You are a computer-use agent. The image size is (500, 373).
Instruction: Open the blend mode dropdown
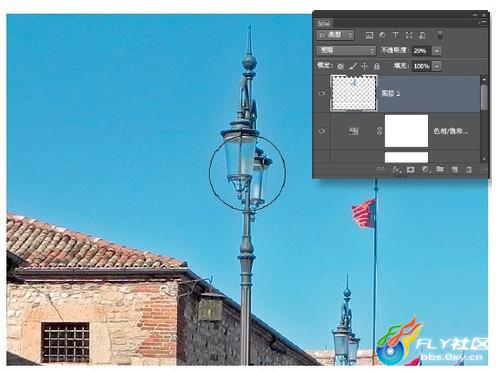(346, 50)
